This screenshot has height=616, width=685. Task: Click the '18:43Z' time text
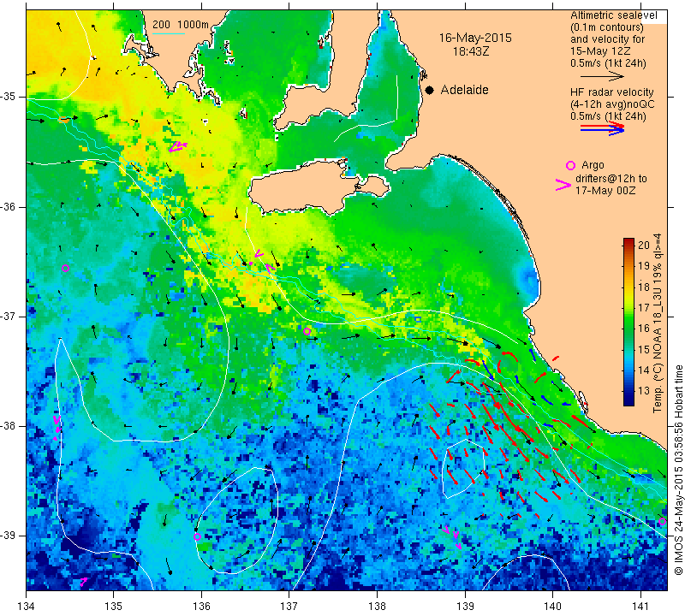tap(471, 51)
